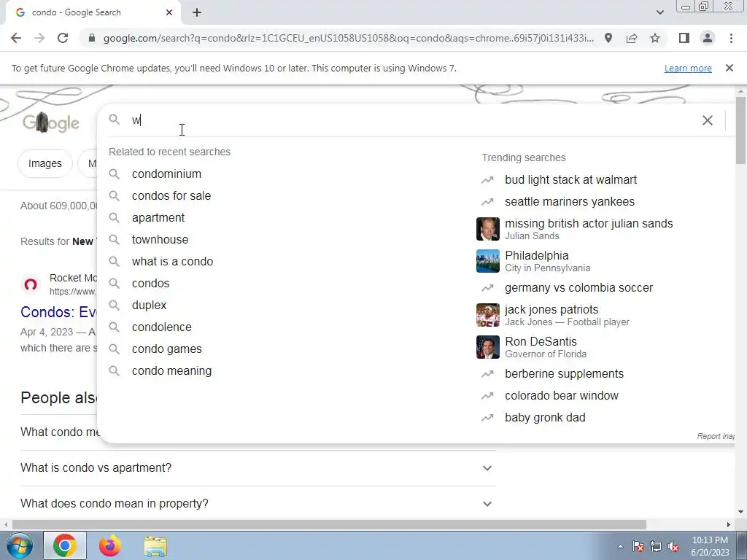The width and height of the screenshot is (747, 560).
Task: Click the location pin icon in address bar
Action: click(x=608, y=38)
